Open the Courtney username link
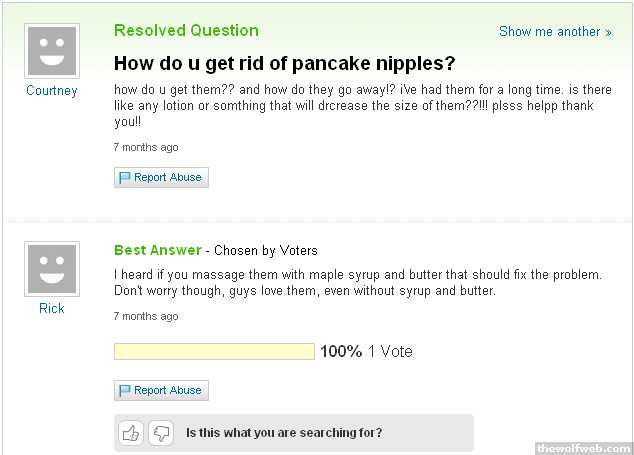Screen dimensions: 634x455 click(x=51, y=91)
